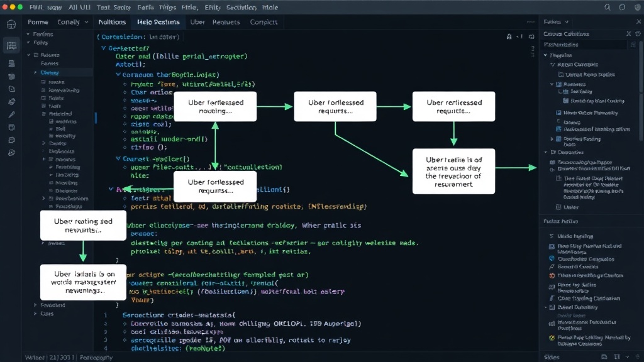
Task: Collapse the Tlogelte section in the right panel
Action: [x=545, y=55]
